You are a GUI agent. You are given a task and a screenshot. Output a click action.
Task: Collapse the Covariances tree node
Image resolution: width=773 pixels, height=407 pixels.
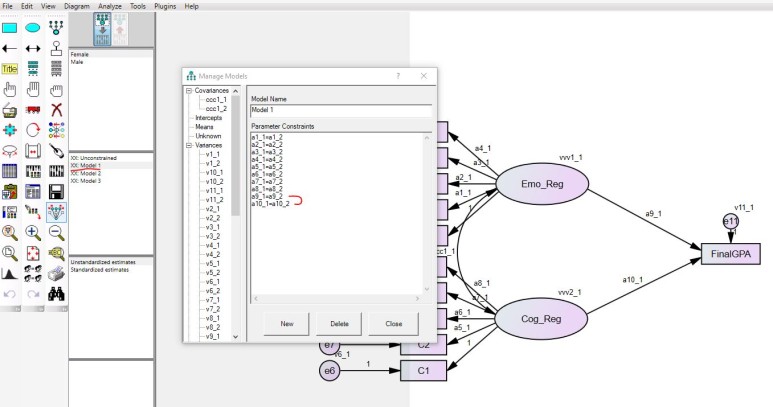click(x=189, y=91)
